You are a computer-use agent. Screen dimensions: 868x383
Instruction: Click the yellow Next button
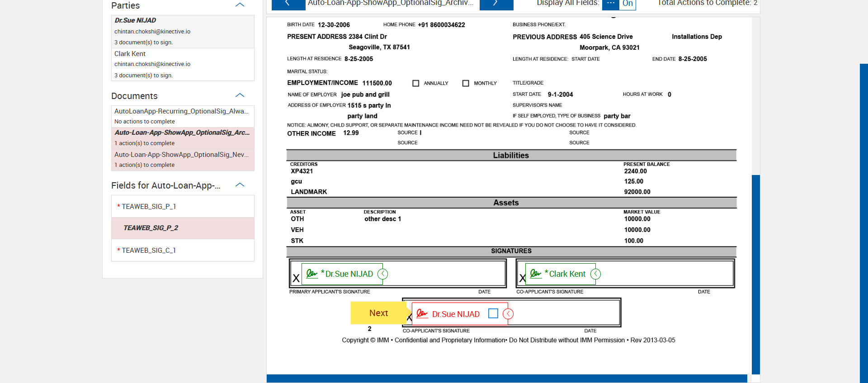pyautogui.click(x=378, y=313)
